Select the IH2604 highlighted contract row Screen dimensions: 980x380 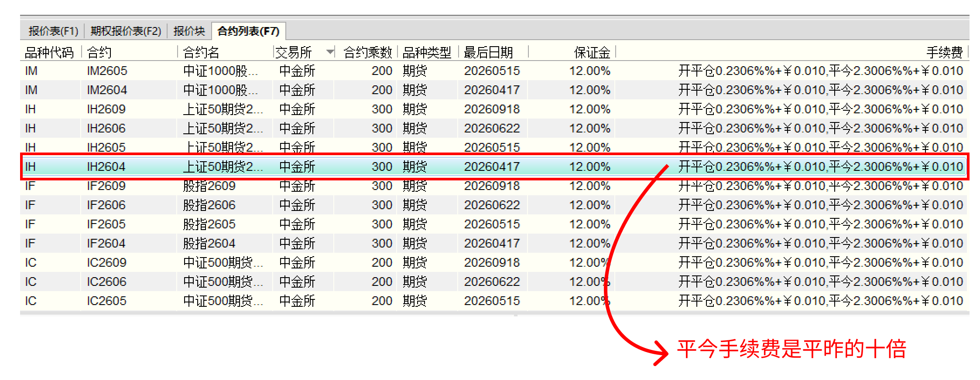[106, 167]
